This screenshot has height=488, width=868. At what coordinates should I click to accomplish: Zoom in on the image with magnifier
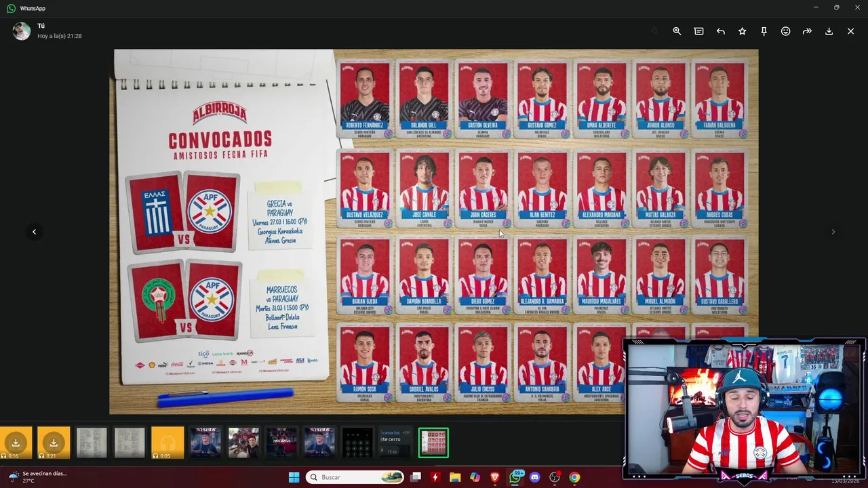point(677,31)
